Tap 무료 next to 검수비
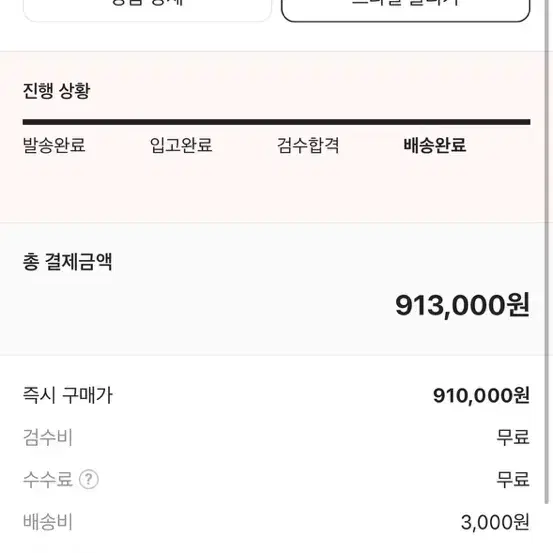The image size is (553, 553). pyautogui.click(x=513, y=437)
